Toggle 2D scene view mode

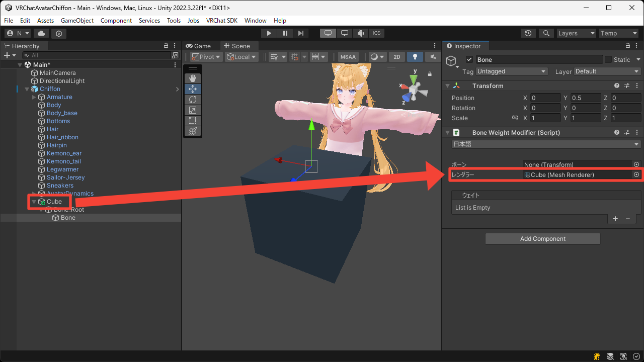coord(397,57)
